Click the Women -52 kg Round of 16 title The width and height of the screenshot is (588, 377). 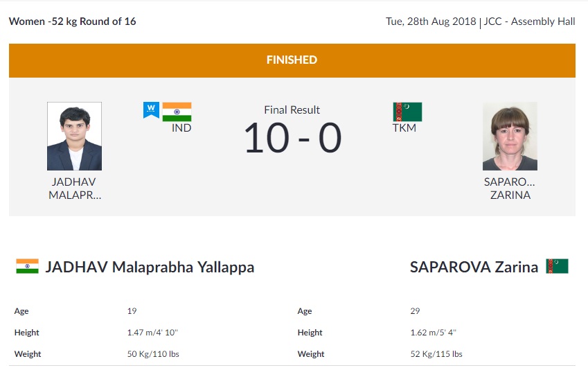pos(72,21)
